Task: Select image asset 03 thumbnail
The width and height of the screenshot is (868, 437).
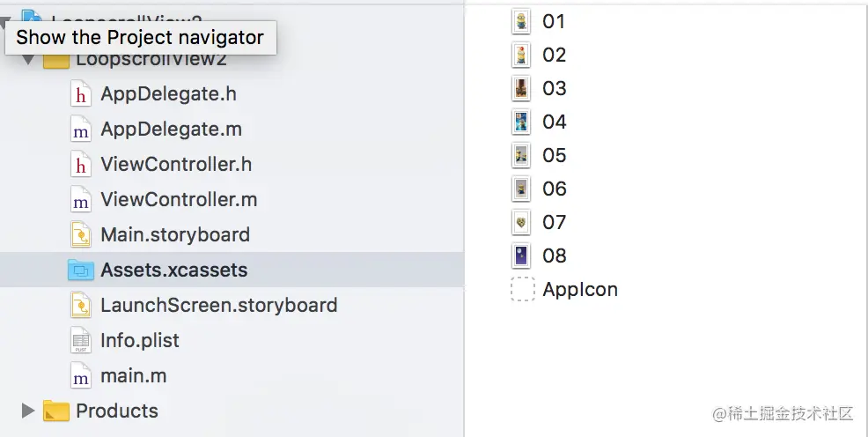Action: (x=522, y=88)
